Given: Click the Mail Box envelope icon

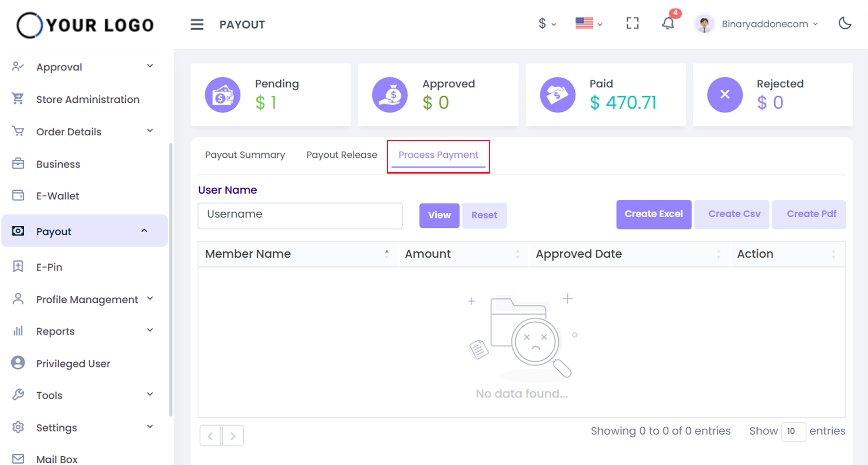Looking at the screenshot, I should 18,459.
